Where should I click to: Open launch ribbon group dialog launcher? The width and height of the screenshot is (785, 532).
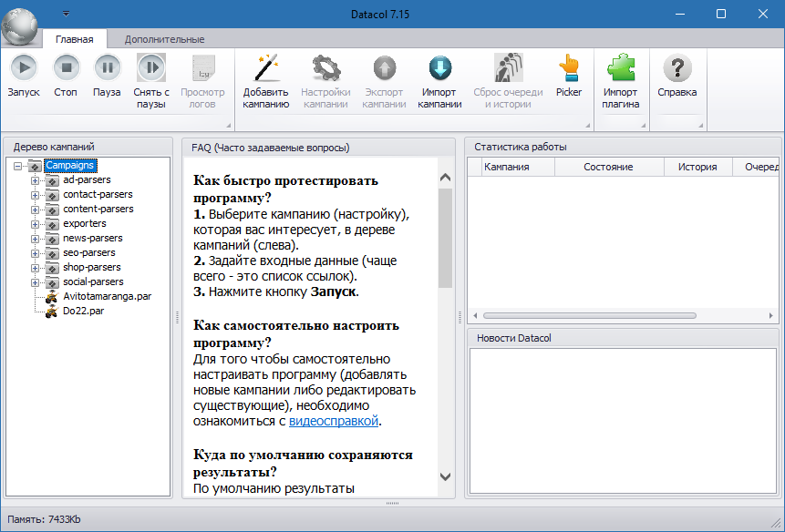tap(229, 125)
